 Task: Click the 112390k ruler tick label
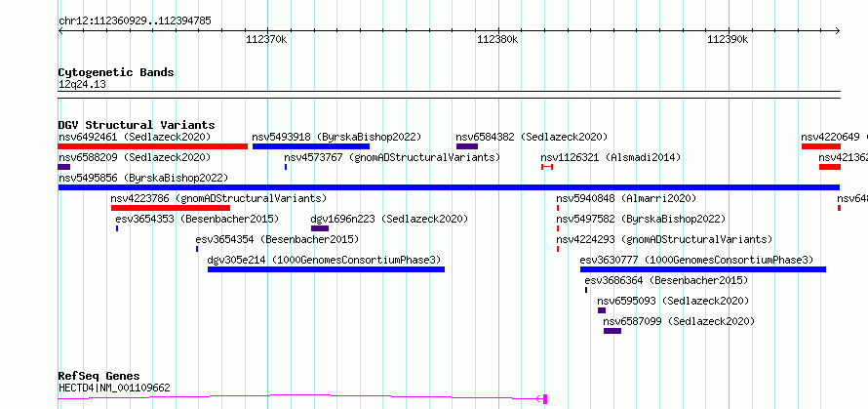coord(729,39)
